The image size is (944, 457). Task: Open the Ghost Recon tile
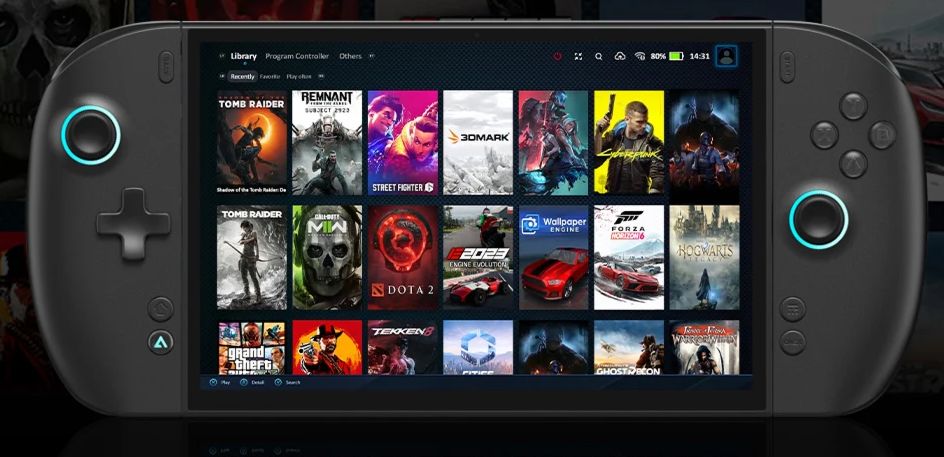click(x=629, y=347)
